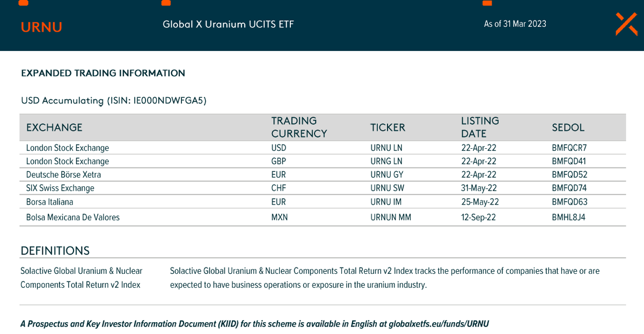Select the ISIN IE000NDWFGA5 line
The image size is (644, 334).
point(114,100)
